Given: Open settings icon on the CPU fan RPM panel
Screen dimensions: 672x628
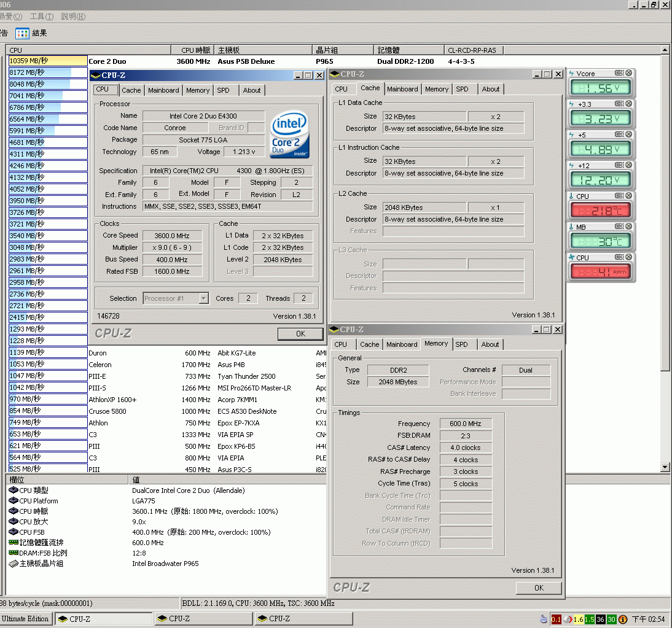Looking at the screenshot, I should tap(619, 257).
